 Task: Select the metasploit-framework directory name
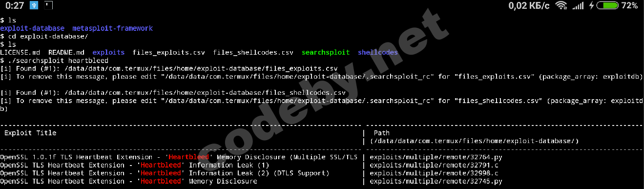tap(112, 28)
